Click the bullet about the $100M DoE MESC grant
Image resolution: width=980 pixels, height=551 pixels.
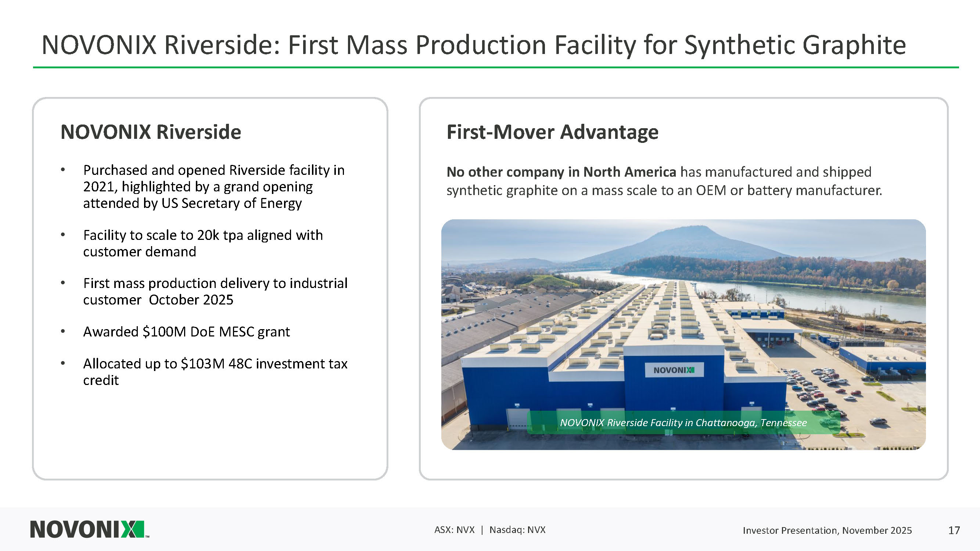pyautogui.click(x=186, y=332)
